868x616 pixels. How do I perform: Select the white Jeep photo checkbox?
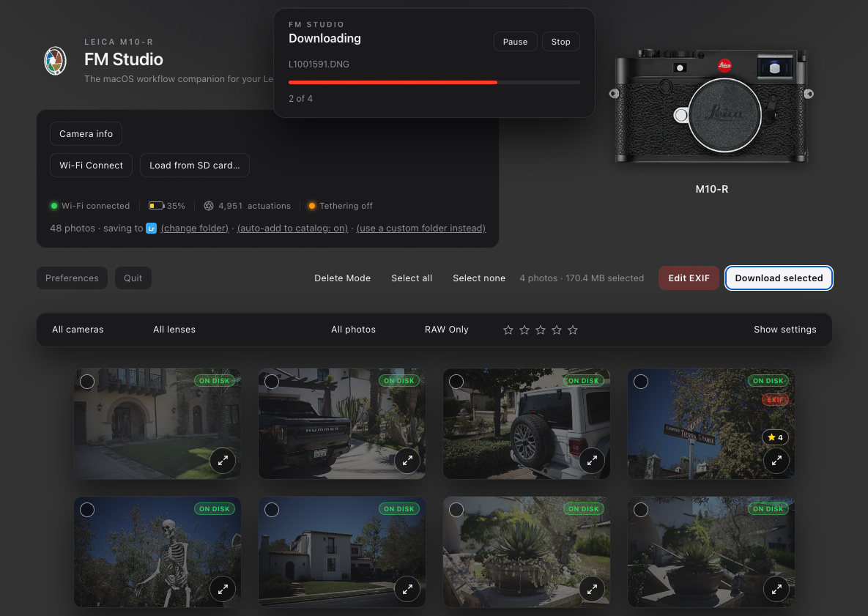tap(456, 382)
